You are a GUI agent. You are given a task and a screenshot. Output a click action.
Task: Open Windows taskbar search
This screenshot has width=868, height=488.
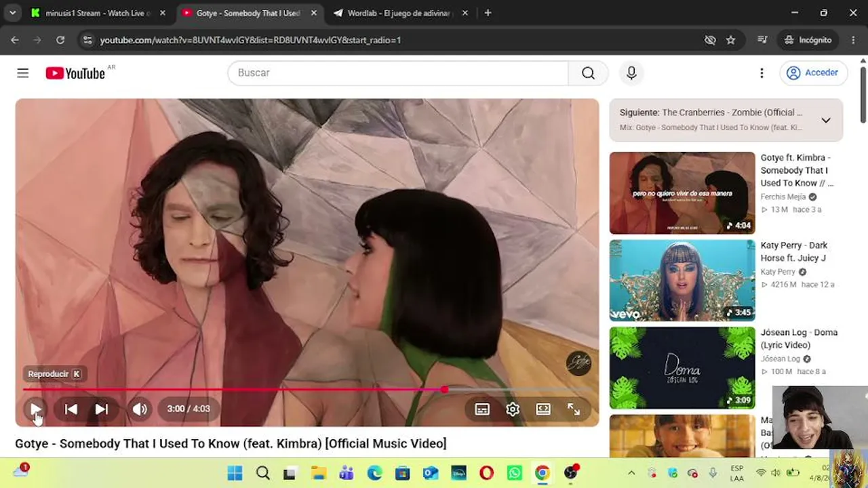[x=263, y=473]
